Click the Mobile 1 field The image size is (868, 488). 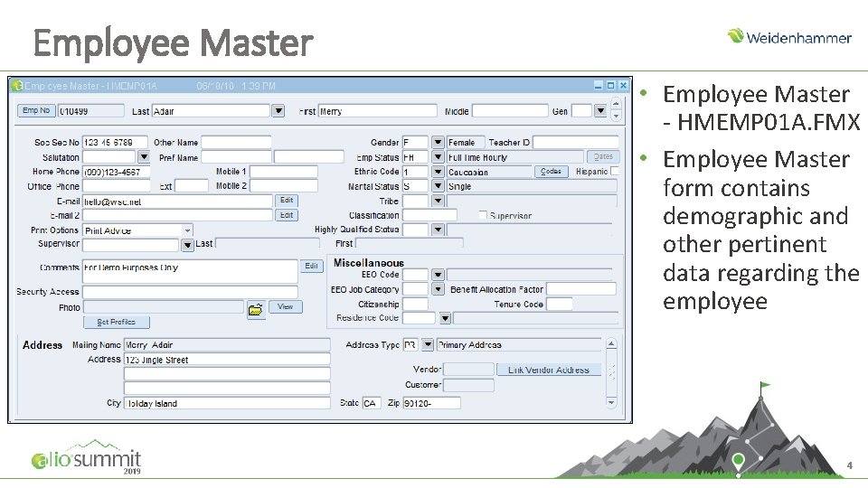tap(284, 172)
